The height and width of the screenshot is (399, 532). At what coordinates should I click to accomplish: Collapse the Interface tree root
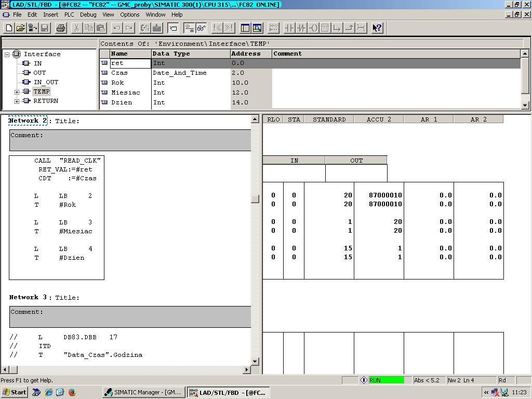pyautogui.click(x=7, y=54)
